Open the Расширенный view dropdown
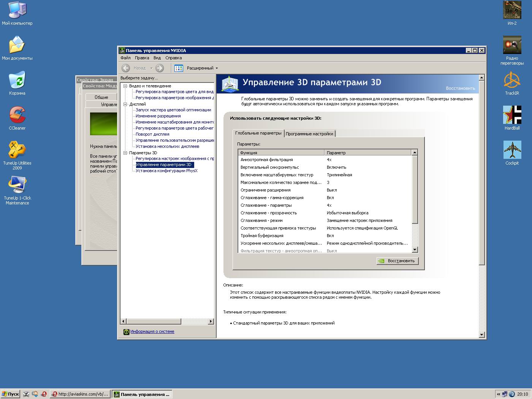 [x=217, y=68]
